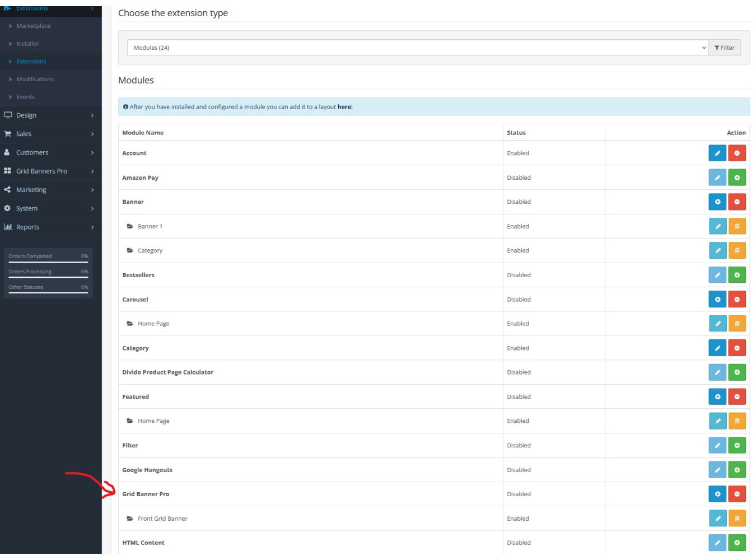This screenshot has height=560, width=756.
Task: Install the HTML Content module
Action: [x=736, y=543]
